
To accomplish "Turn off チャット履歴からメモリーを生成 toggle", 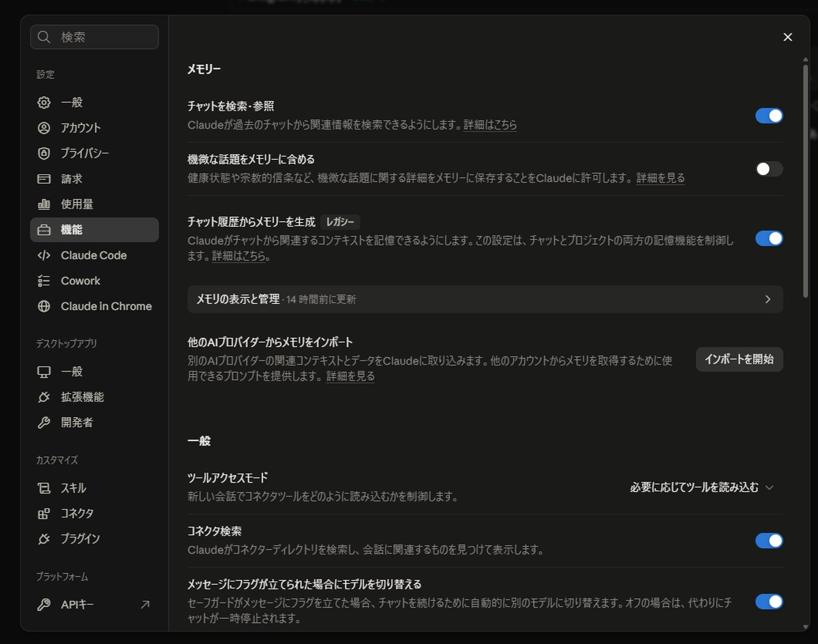I will [x=769, y=239].
